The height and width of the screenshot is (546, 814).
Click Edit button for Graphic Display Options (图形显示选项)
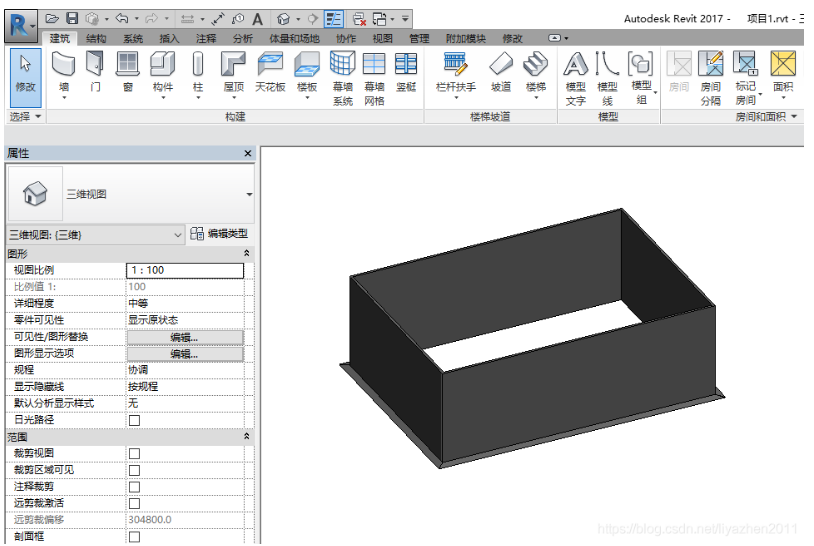tap(185, 354)
